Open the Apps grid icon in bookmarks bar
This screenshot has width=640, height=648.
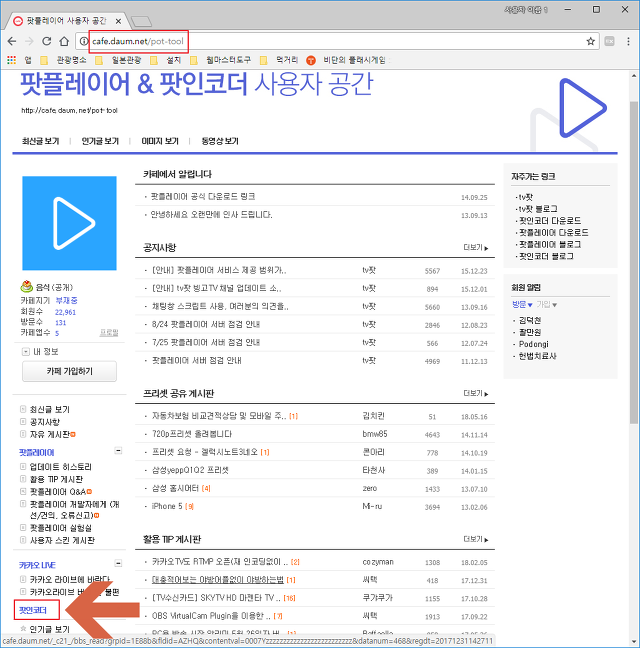pos(12,60)
